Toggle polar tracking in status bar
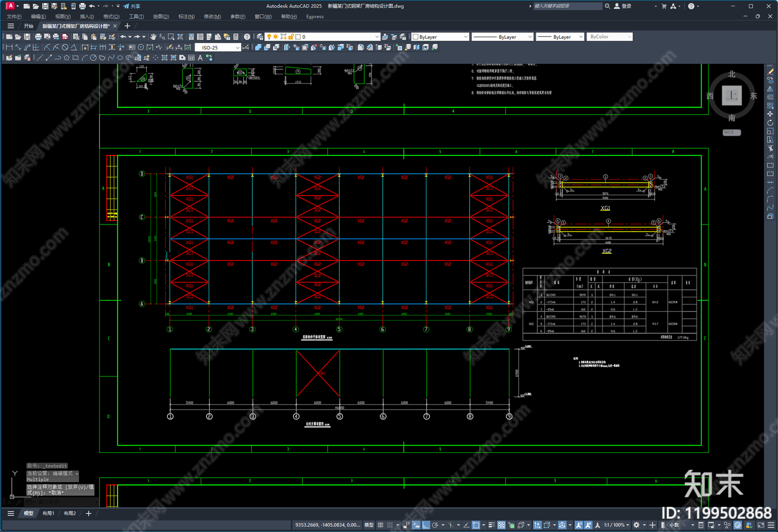 tap(435, 525)
